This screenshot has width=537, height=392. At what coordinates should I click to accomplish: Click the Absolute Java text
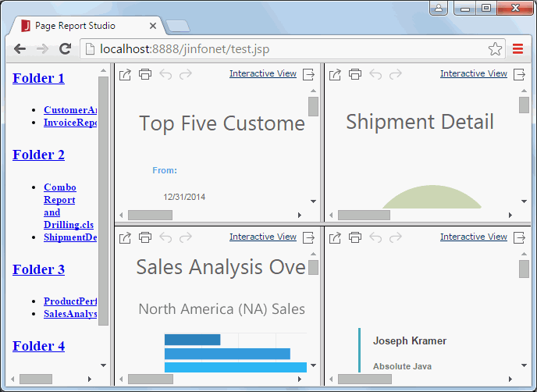tap(402, 366)
